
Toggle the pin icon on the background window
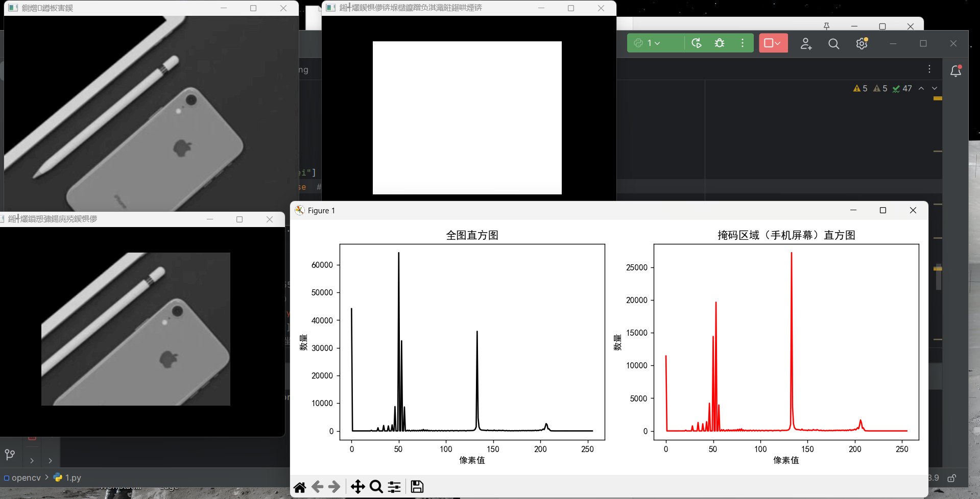tap(826, 26)
